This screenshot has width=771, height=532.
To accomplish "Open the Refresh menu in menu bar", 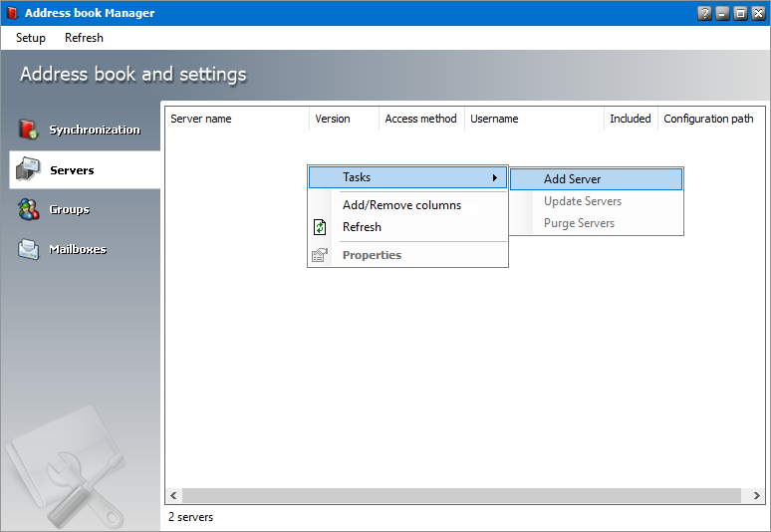I will pyautogui.click(x=84, y=38).
